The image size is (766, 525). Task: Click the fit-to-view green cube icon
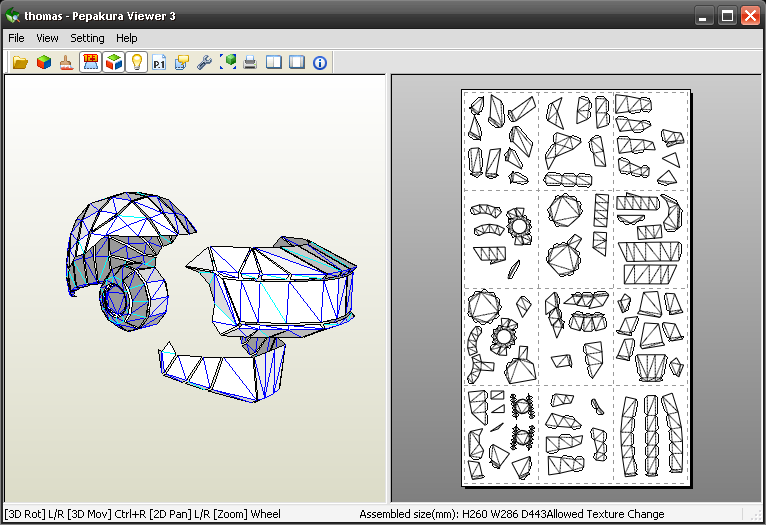click(228, 63)
